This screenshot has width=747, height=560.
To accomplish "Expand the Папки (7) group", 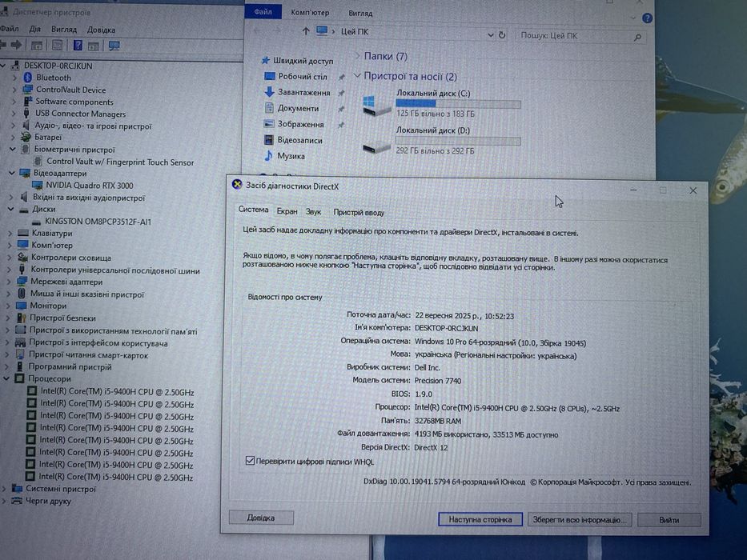I will point(357,56).
